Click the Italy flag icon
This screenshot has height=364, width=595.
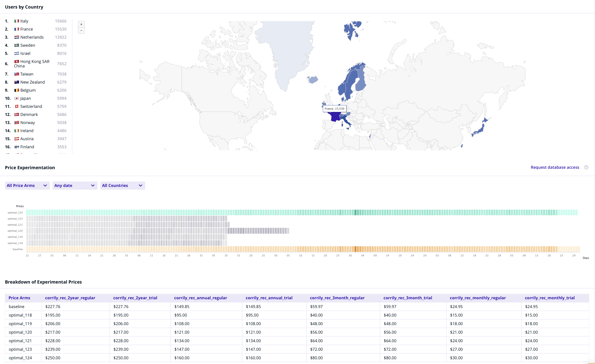click(x=17, y=21)
